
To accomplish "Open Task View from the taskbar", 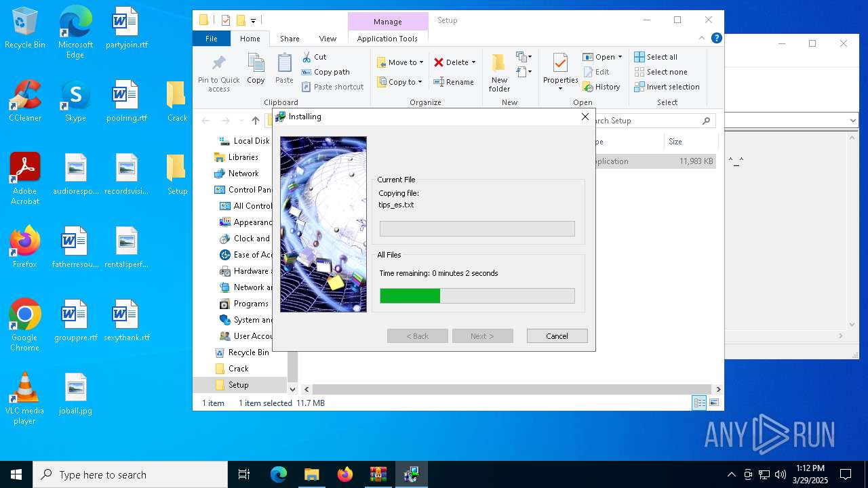I will [244, 474].
